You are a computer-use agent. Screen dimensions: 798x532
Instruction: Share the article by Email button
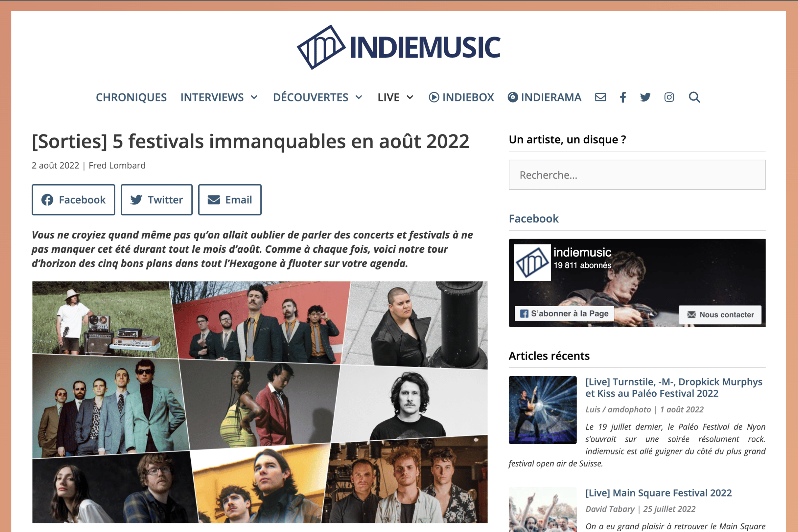pyautogui.click(x=230, y=200)
